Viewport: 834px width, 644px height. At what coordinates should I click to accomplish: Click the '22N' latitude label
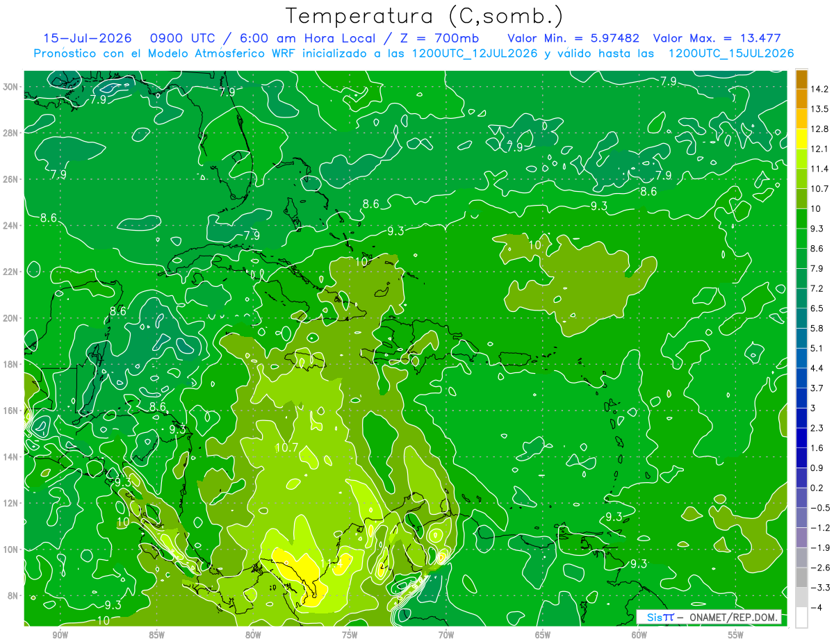[10, 272]
